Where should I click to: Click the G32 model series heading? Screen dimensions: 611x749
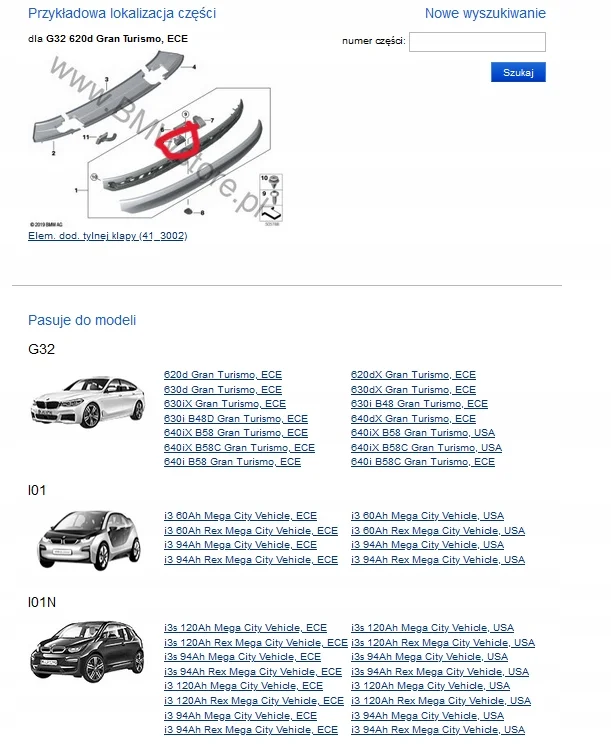[x=42, y=349]
